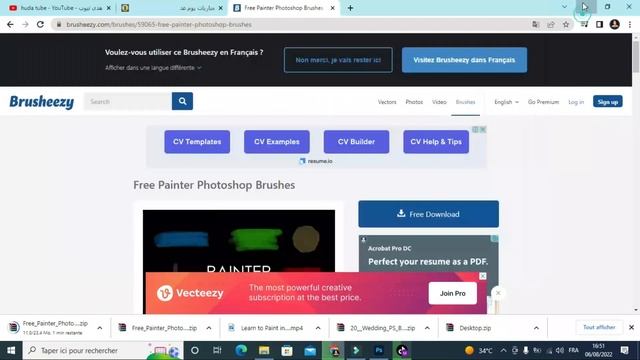Open options arrow for second Free_Painter_Photo zip
Screen dimensions: 640x360
tap(209, 328)
